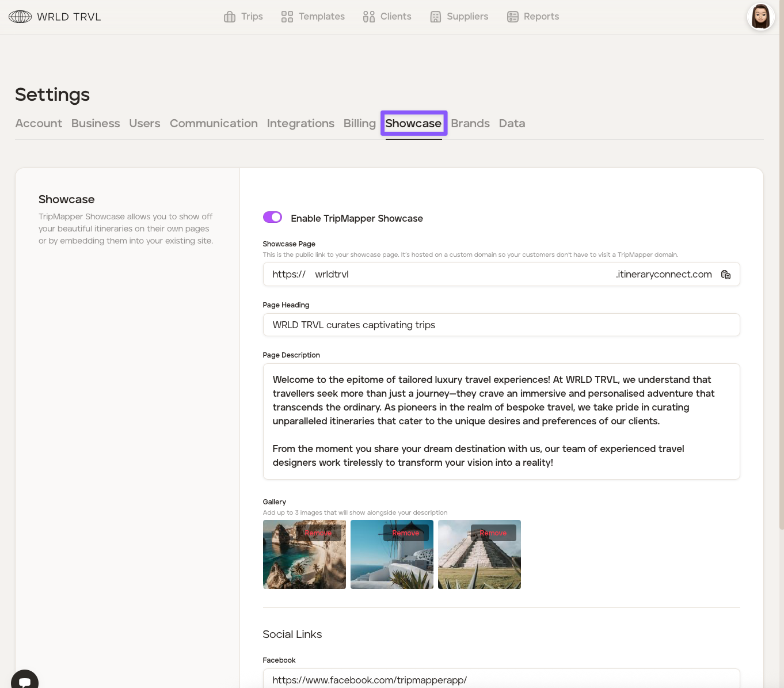Disable the TripMapper Showcase toggle
Screen dimensions: 784x688
(x=272, y=217)
